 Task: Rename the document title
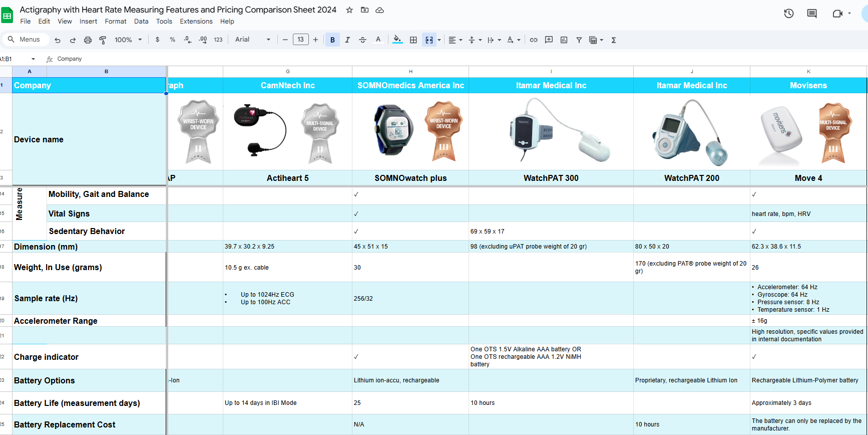coord(178,10)
